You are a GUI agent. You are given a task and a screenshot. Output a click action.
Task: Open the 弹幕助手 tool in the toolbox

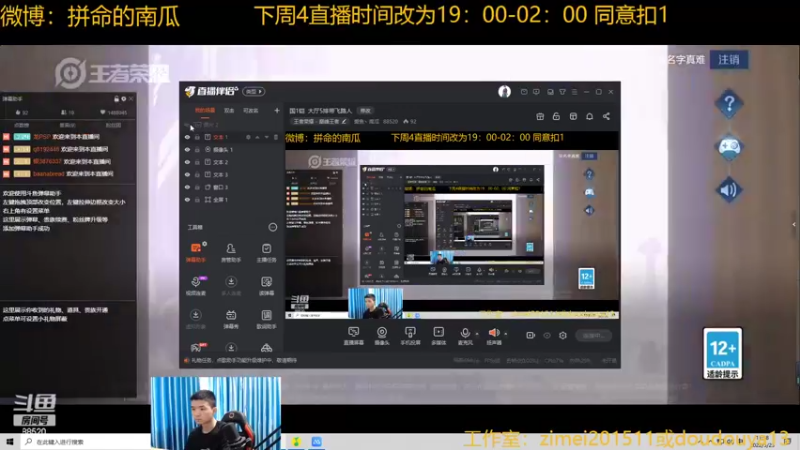click(x=195, y=252)
